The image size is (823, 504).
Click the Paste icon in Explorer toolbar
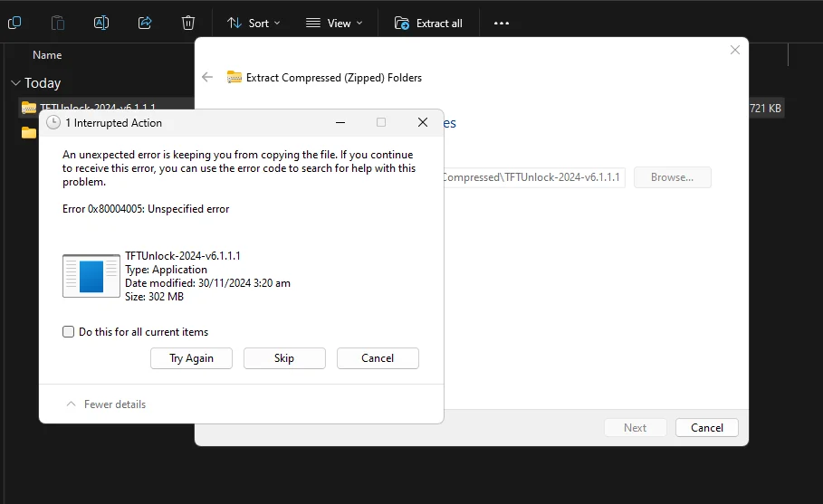point(58,24)
